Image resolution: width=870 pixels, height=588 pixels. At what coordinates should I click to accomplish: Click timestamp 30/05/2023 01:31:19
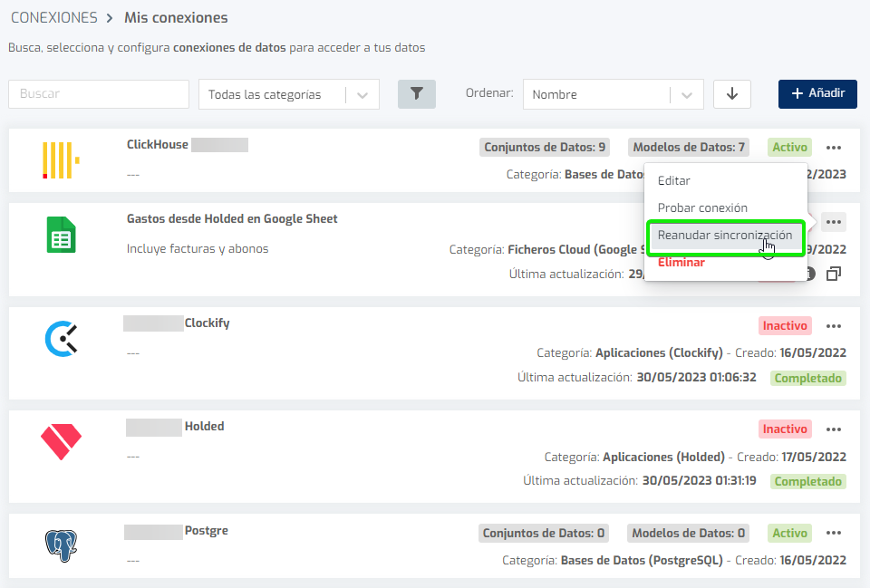click(699, 480)
